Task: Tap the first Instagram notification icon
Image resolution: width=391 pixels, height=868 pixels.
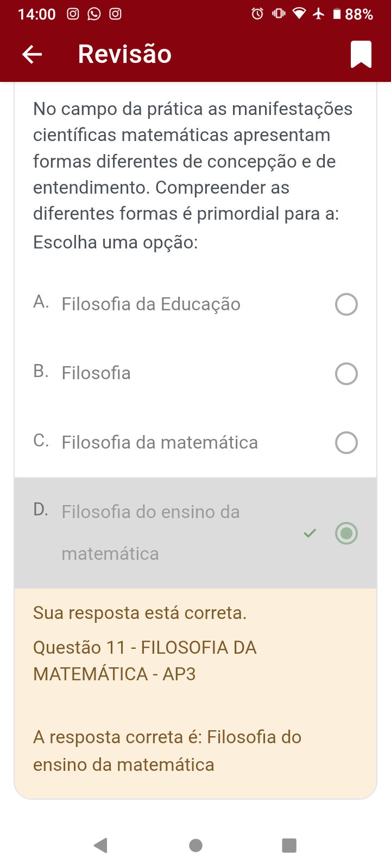Action: coord(73,14)
